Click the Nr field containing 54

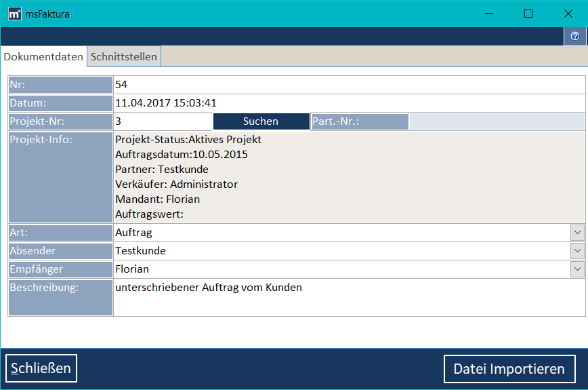click(x=349, y=85)
